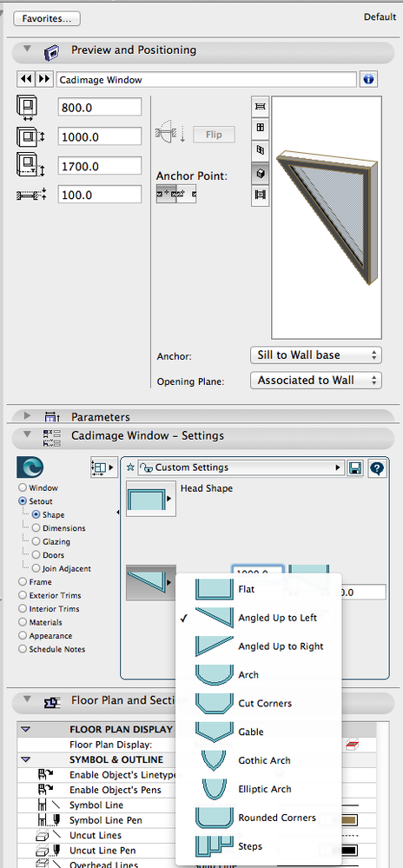Screen dimensions: 403x868
Task: Choose Elliptic Arch shape
Action: click(259, 789)
